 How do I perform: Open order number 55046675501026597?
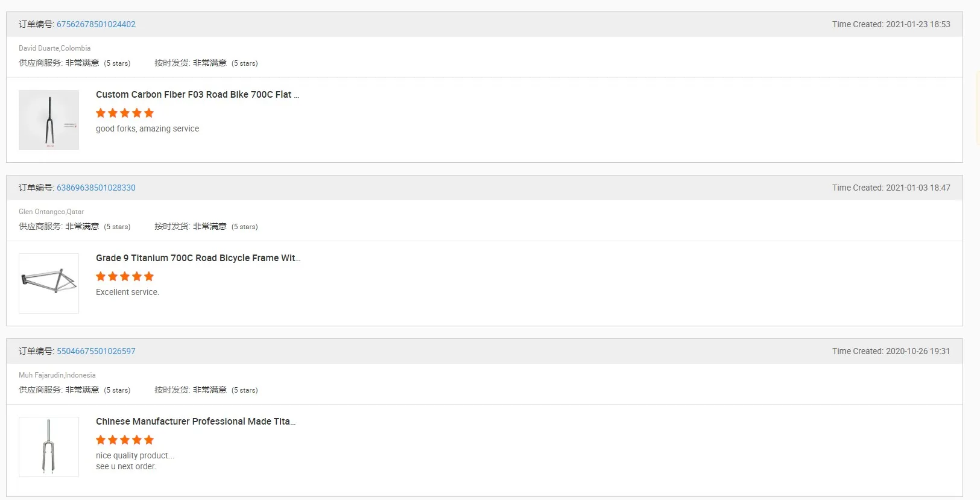pos(96,352)
